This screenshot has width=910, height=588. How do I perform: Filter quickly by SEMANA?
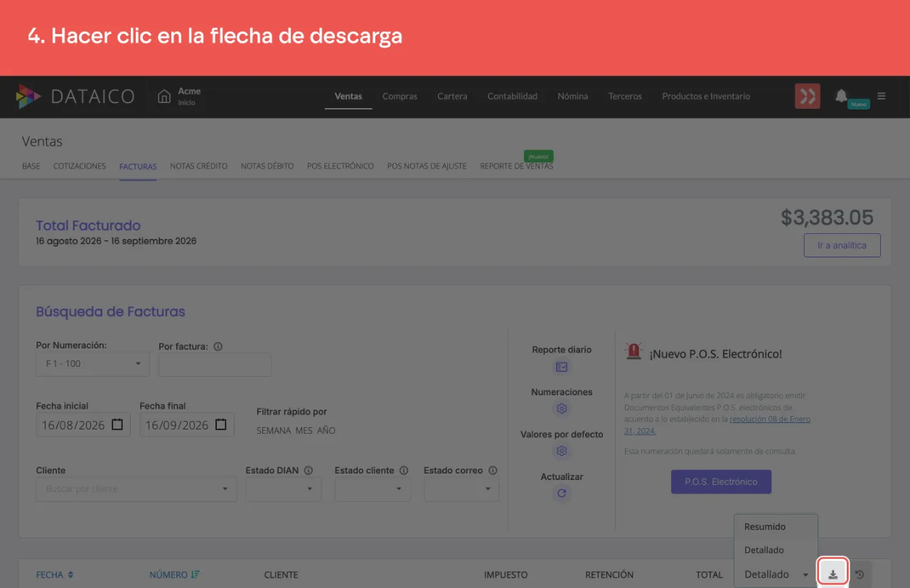(x=274, y=431)
